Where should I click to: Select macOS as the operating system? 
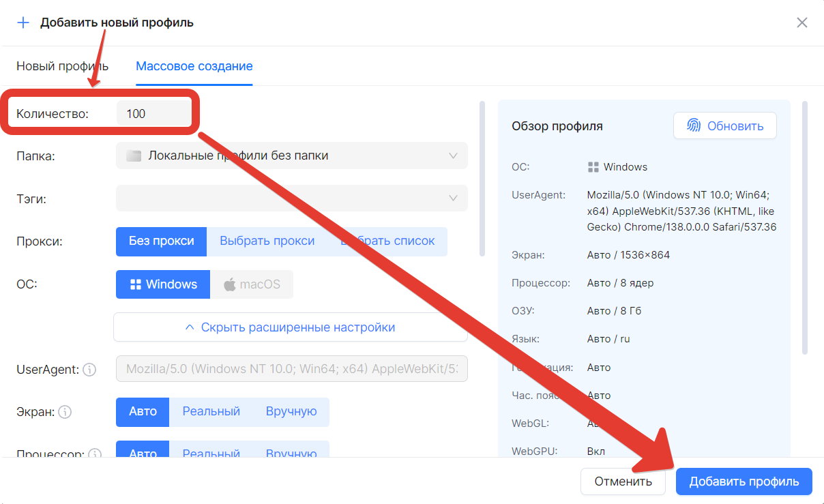click(x=252, y=284)
